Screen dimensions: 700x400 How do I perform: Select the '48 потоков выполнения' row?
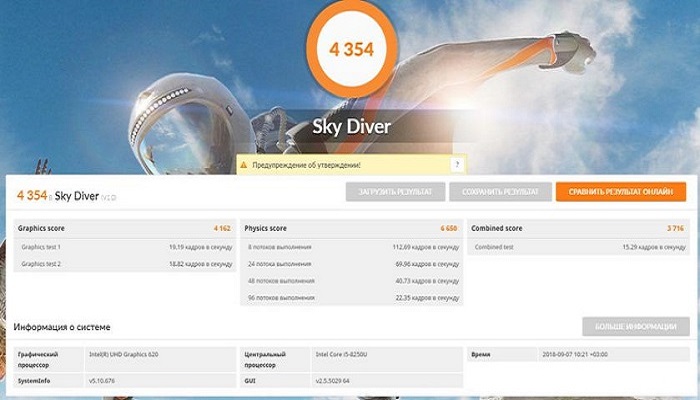[352, 281]
